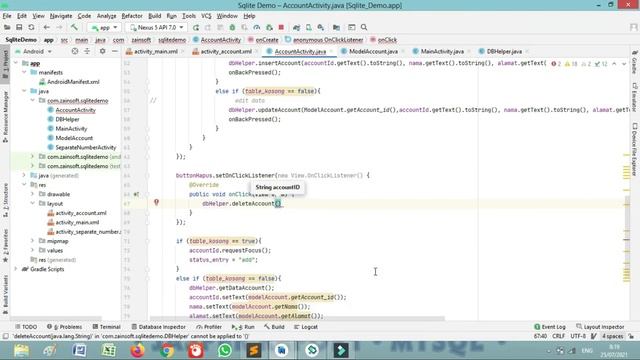Click the AVD Manager icon
Viewport: 640px width, 360px height.
pos(309,27)
